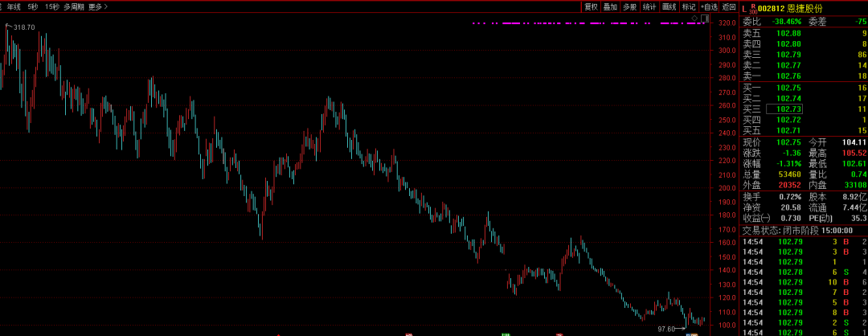Click the green event marker on the bottom axis
Viewport: 868px width, 336px height.
tap(506, 333)
